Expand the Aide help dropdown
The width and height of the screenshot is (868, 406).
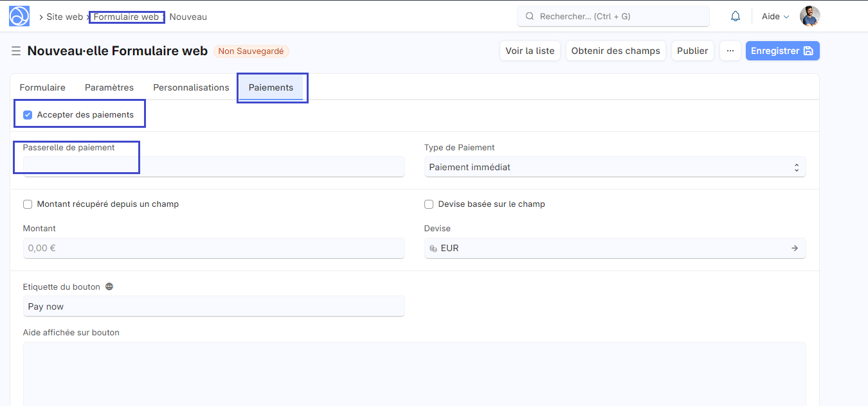click(x=775, y=17)
